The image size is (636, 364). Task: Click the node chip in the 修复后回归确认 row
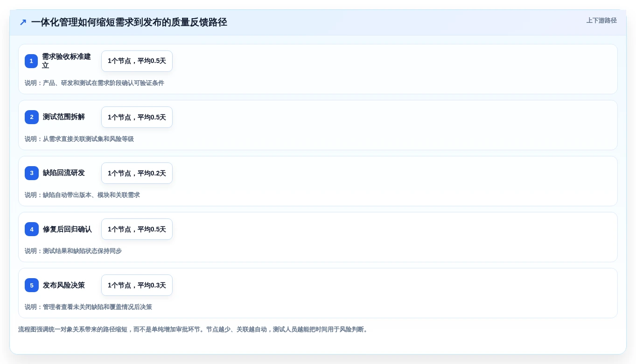coord(137,229)
